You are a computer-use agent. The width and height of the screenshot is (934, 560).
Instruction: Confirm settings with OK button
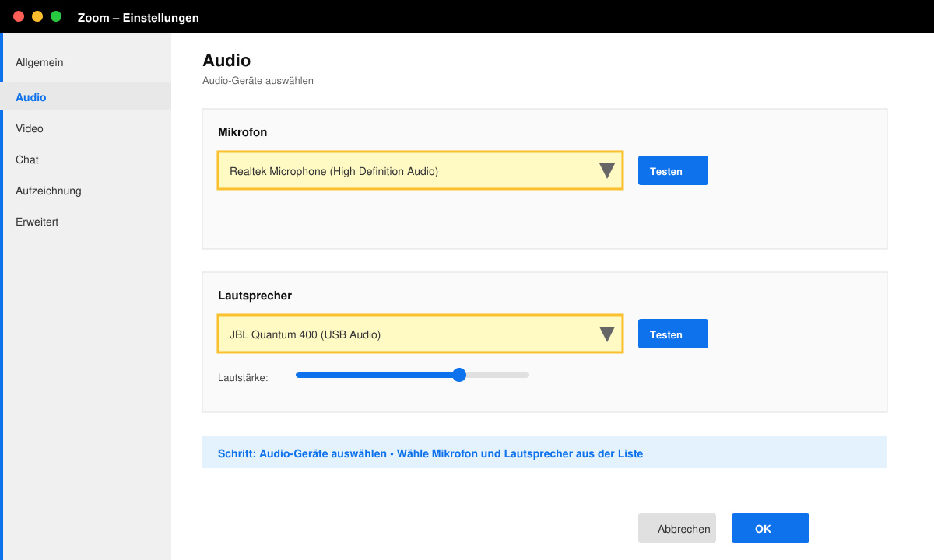click(x=771, y=529)
